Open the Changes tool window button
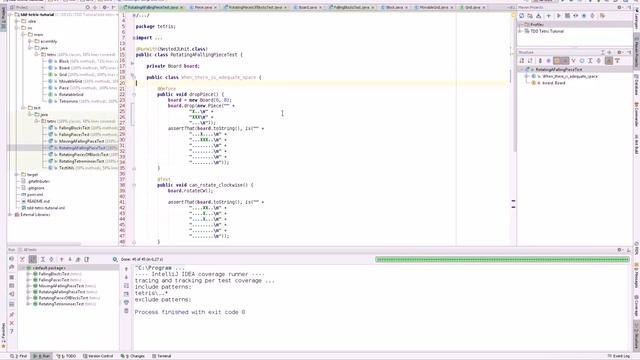Screen dimensions: 640x360 coord(133,356)
